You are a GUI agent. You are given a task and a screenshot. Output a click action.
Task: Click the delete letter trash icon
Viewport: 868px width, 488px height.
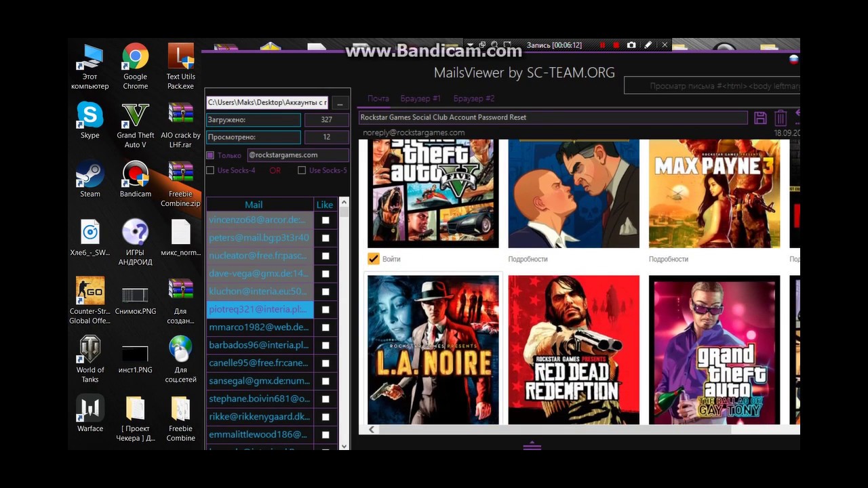click(x=781, y=118)
